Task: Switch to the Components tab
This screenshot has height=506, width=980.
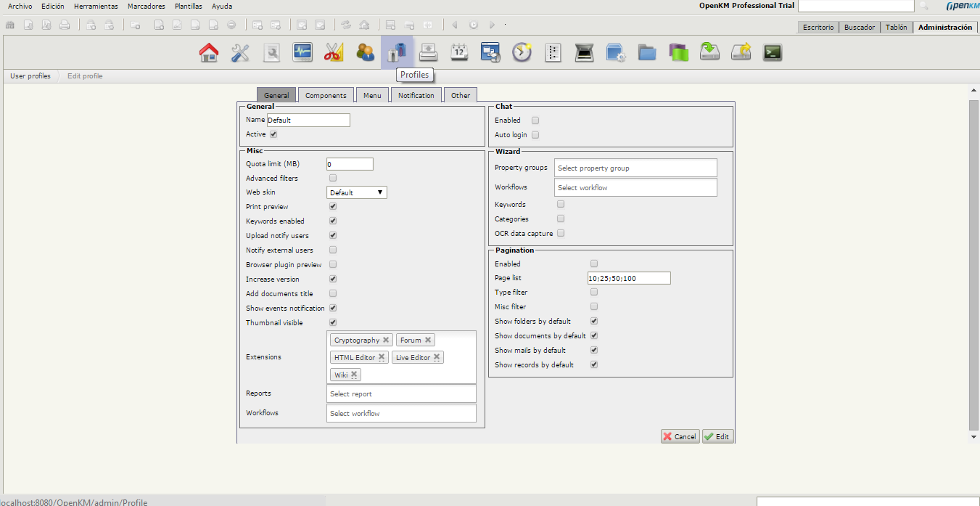Action: (x=326, y=95)
